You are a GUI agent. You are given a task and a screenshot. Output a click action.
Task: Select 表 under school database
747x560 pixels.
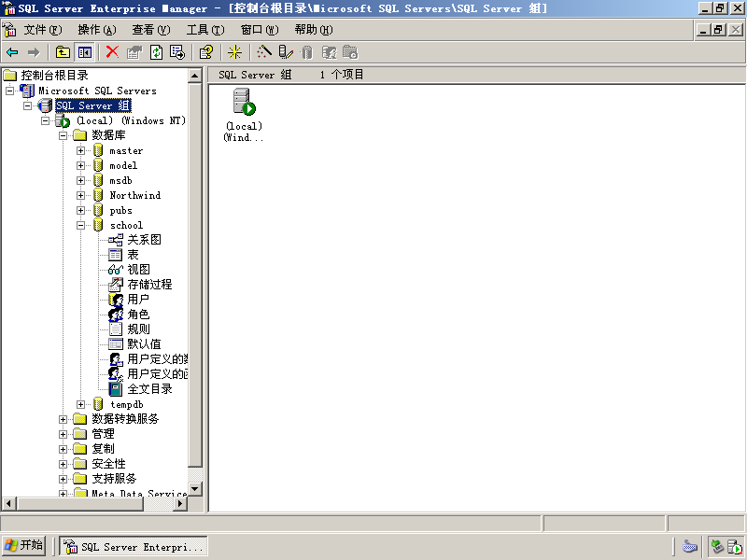tap(133, 255)
